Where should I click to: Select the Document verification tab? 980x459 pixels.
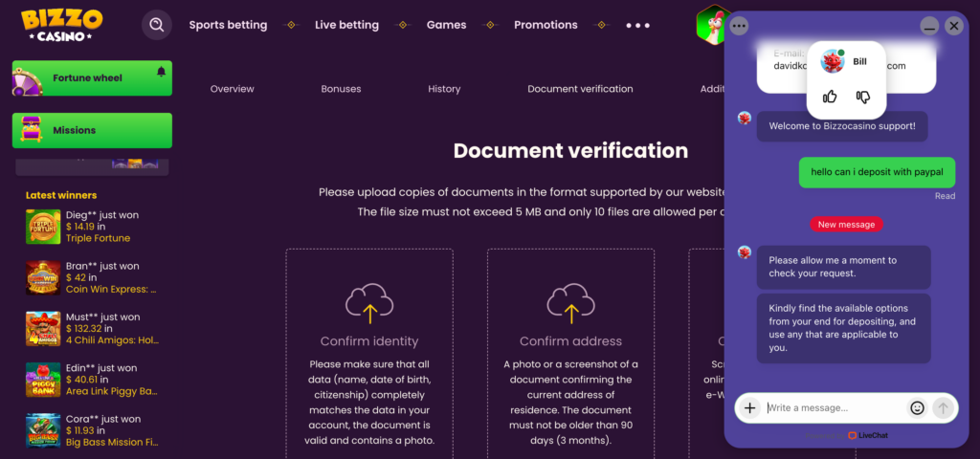coord(580,89)
